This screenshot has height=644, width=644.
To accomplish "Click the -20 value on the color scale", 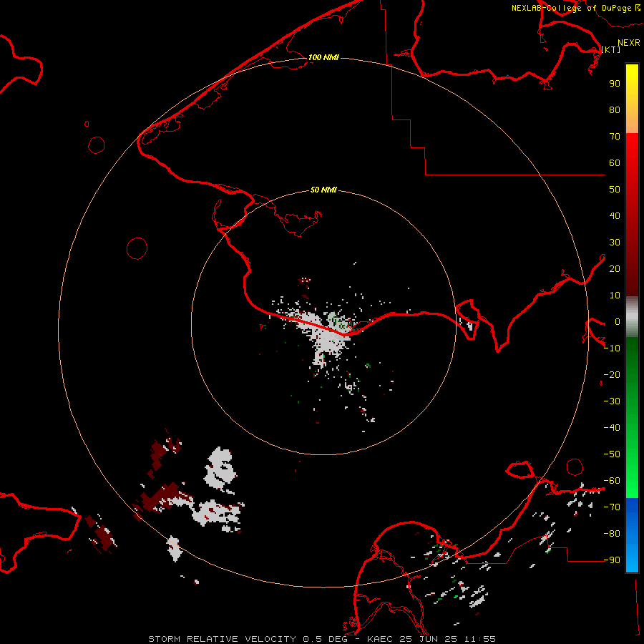I will point(612,374).
